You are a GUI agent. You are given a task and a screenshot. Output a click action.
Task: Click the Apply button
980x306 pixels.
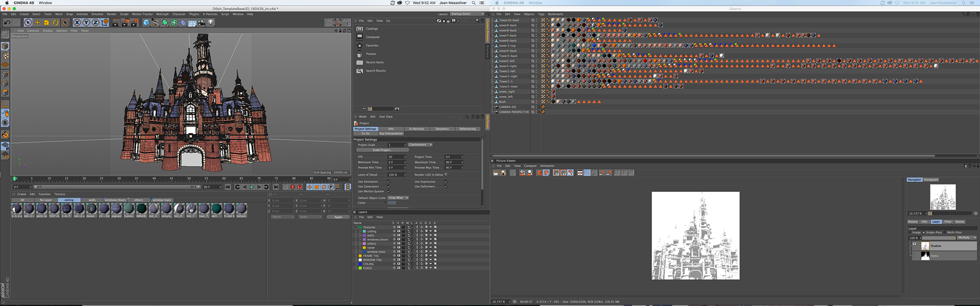click(x=338, y=217)
